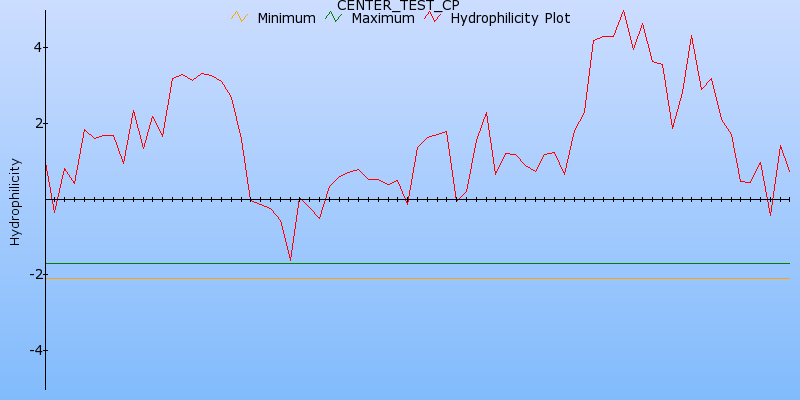This screenshot has height=400, width=800.
Task: Select the CENTER_TEST_CP chart title
Action: click(x=398, y=5)
